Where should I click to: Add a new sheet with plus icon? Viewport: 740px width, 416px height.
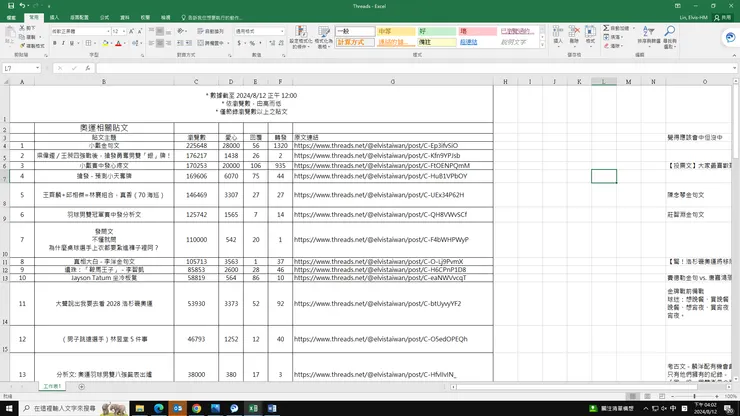(82, 387)
